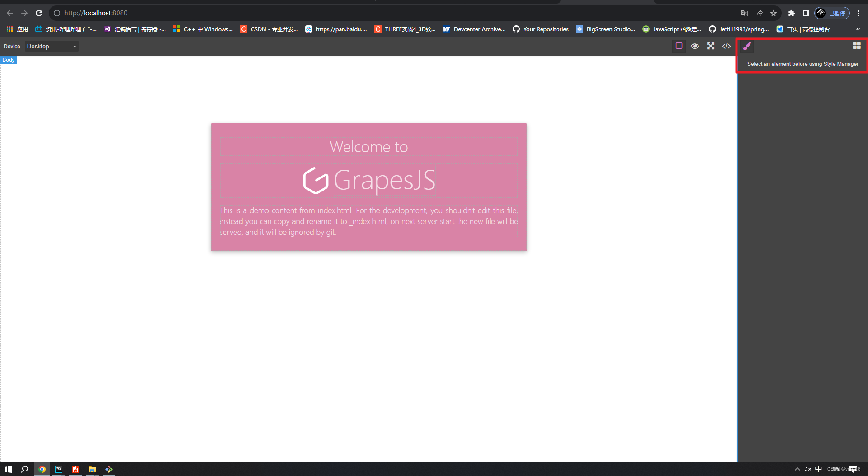Open the 'C++ 中 Windows...' bookmark
The width and height of the screenshot is (868, 476).
(203, 29)
